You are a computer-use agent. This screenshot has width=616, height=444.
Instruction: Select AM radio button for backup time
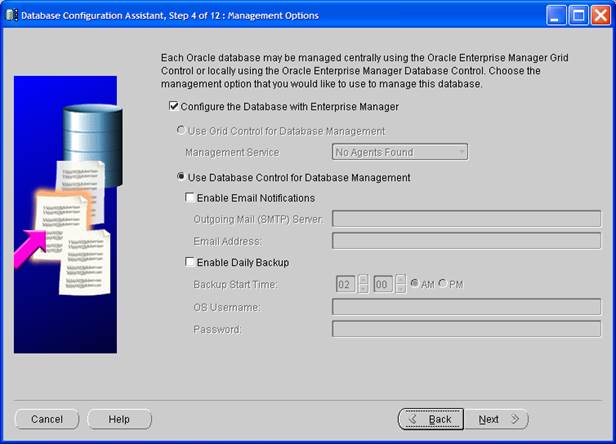[414, 283]
